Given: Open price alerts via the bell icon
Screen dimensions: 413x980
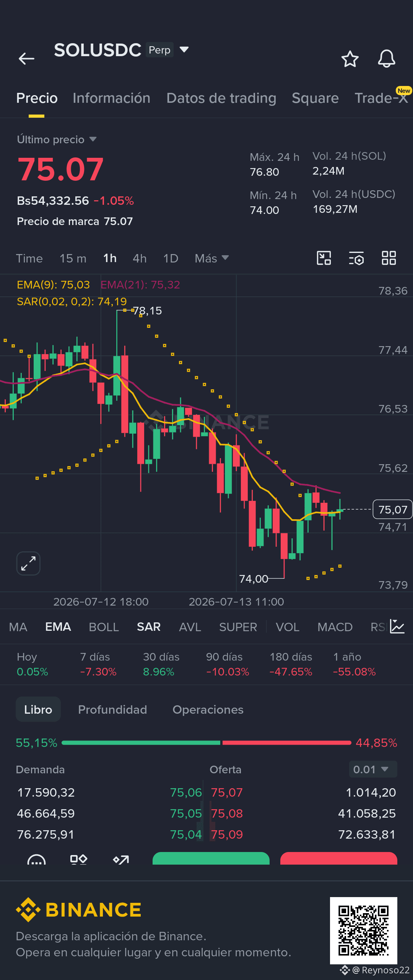Looking at the screenshot, I should (x=386, y=59).
